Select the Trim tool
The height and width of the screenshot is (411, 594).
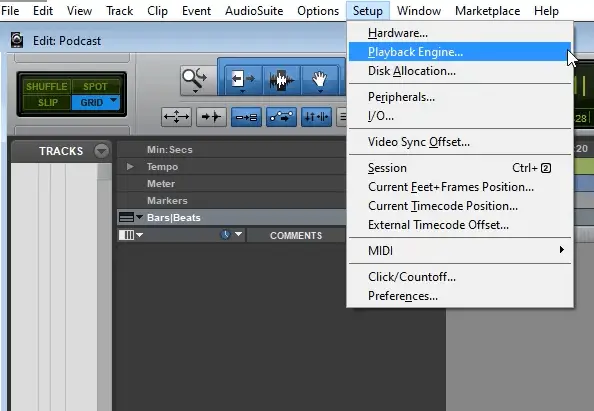tap(243, 80)
